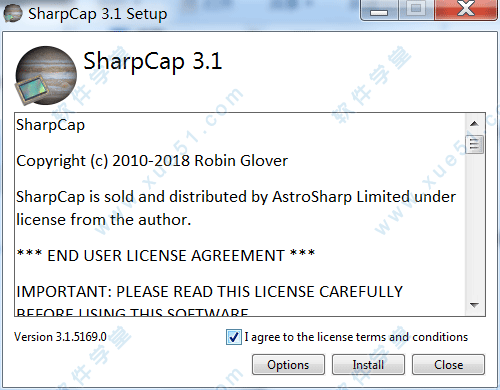Screen dimensions: 500x390
Task: Click the small SharpCap title bar icon
Action: pos(13,14)
